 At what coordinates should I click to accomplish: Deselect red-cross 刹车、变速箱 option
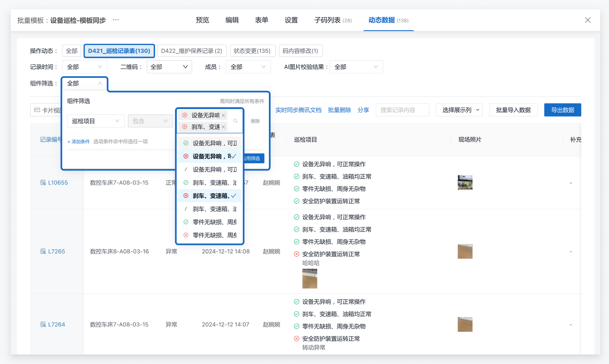pyautogui.click(x=210, y=196)
